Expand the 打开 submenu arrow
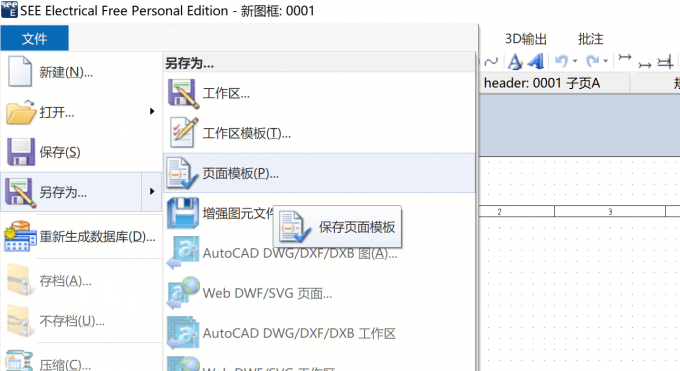 click(x=152, y=112)
